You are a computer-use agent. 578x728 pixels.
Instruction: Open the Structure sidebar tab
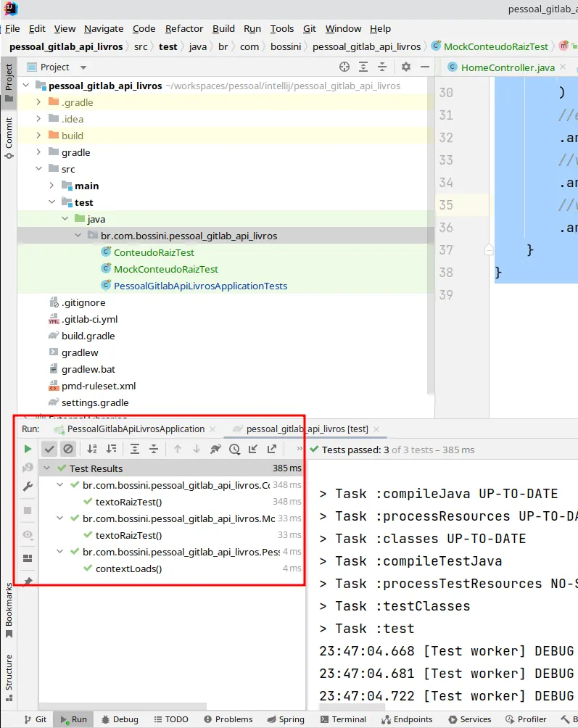9,678
